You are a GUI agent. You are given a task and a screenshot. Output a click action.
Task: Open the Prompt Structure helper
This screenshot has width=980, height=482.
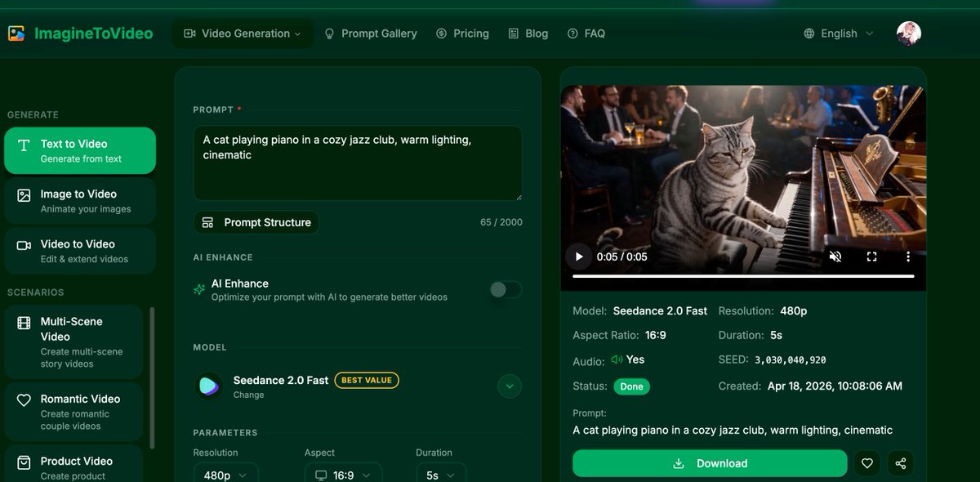256,222
